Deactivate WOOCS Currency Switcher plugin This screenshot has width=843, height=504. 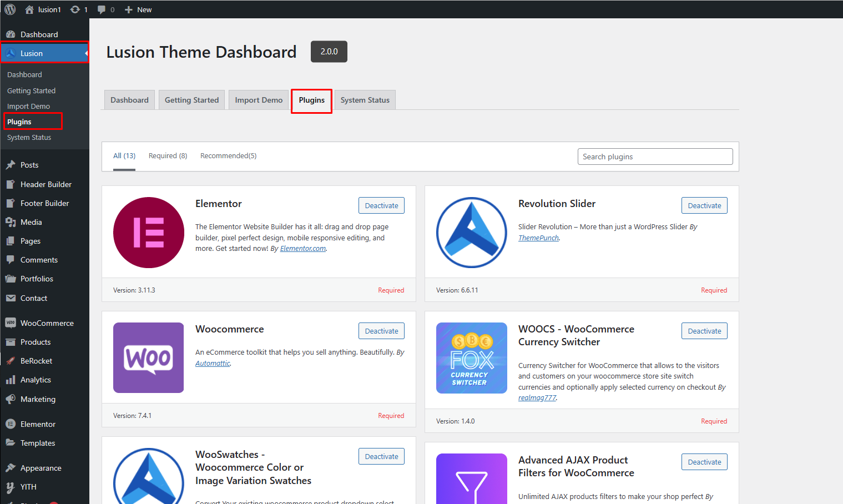coord(705,331)
